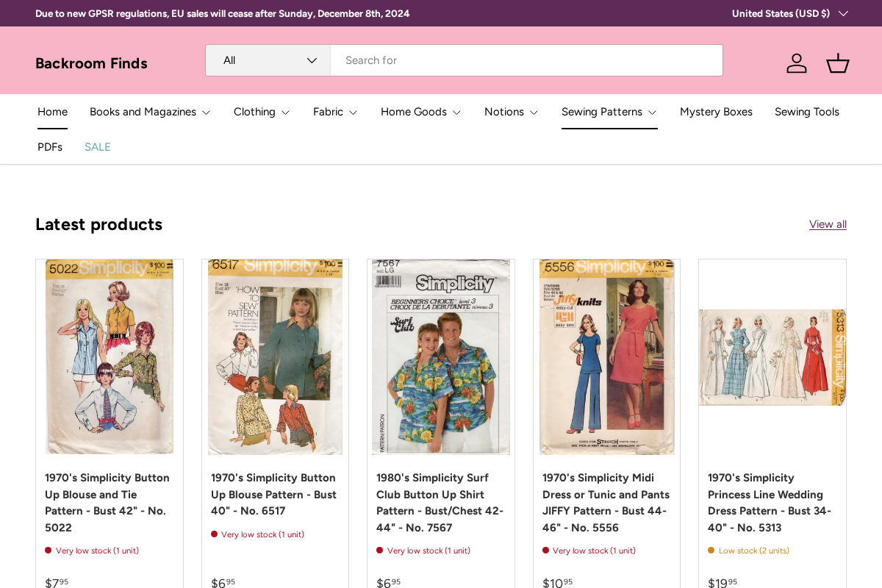Screen dimensions: 882x588
Task: Select the PDFs navigation entry
Action: coord(50,147)
